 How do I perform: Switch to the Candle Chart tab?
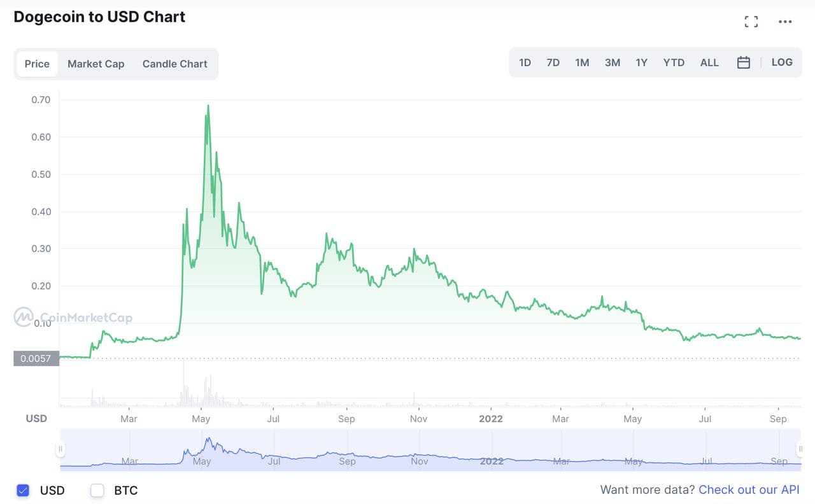174,64
